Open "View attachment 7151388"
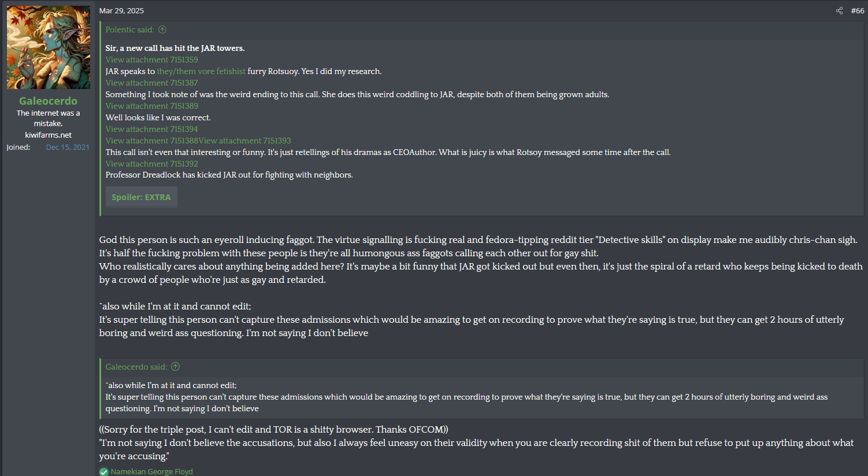This screenshot has height=476, width=868. [x=151, y=141]
